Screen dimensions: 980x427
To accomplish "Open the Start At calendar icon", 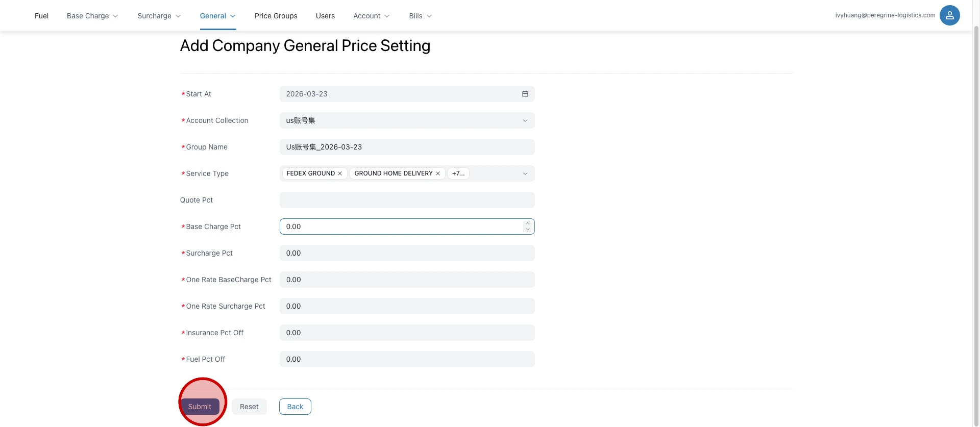I will click(525, 94).
